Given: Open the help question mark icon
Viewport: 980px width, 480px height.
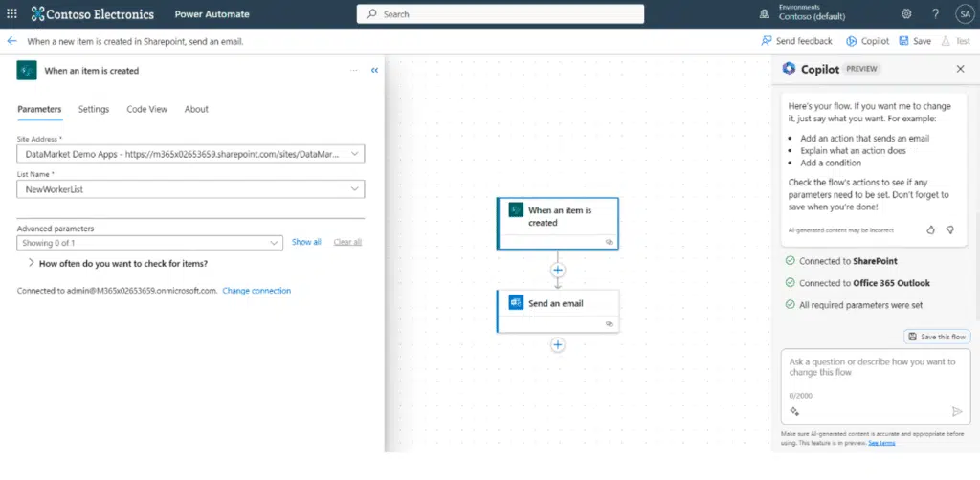Looking at the screenshot, I should coord(935,13).
